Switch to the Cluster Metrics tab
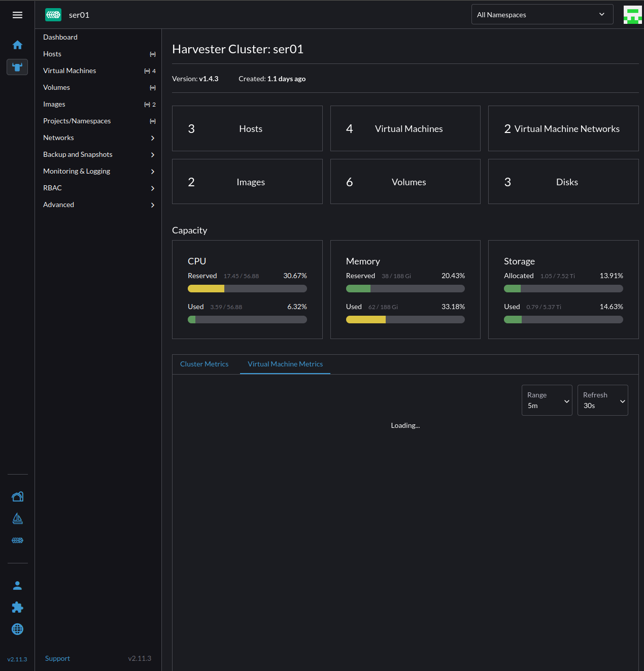The width and height of the screenshot is (644, 671). [204, 364]
